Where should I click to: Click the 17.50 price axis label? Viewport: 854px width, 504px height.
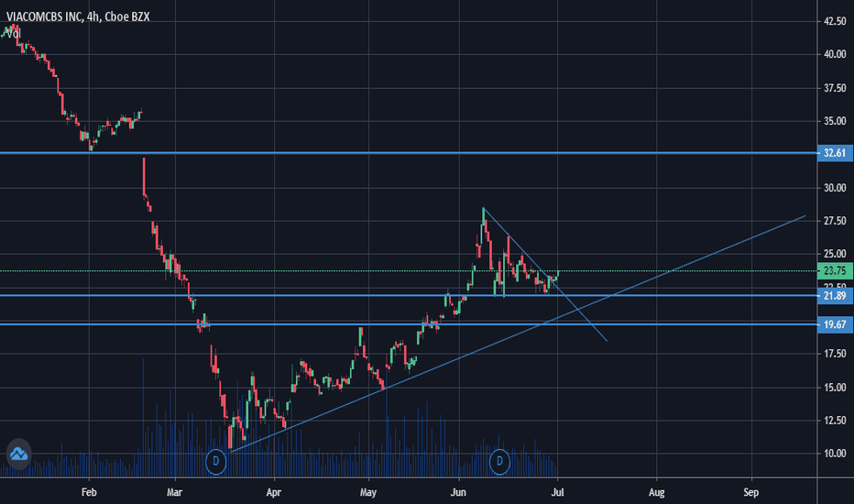(835, 354)
